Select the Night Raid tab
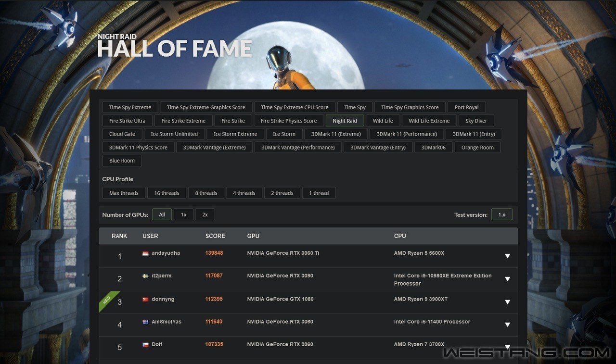The height and width of the screenshot is (364, 616). pos(345,121)
